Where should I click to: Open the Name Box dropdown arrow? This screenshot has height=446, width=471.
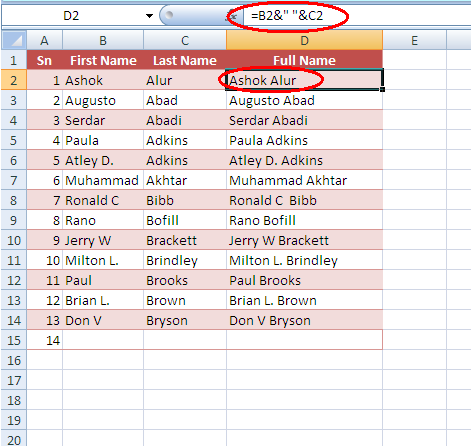pos(149,16)
